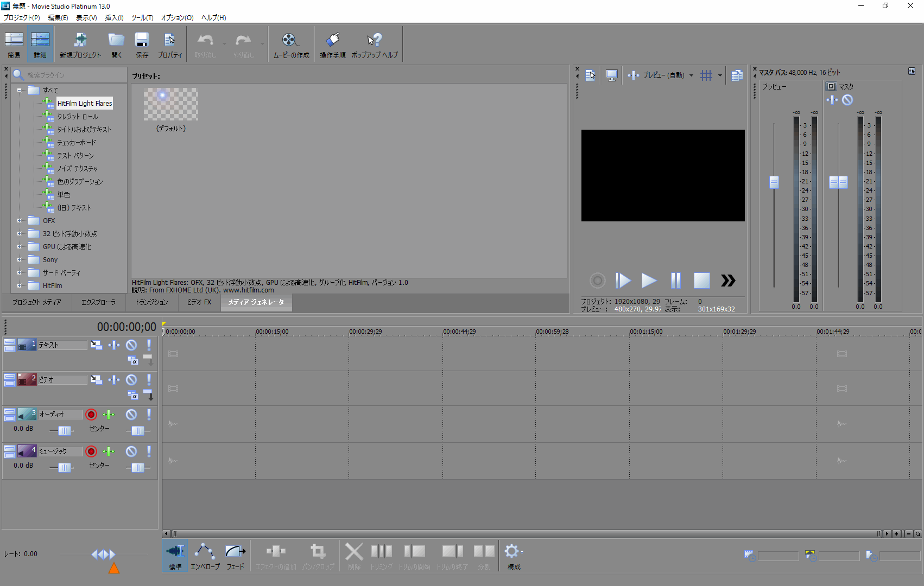Expand the Sony folder
The image size is (924, 586).
(19, 260)
